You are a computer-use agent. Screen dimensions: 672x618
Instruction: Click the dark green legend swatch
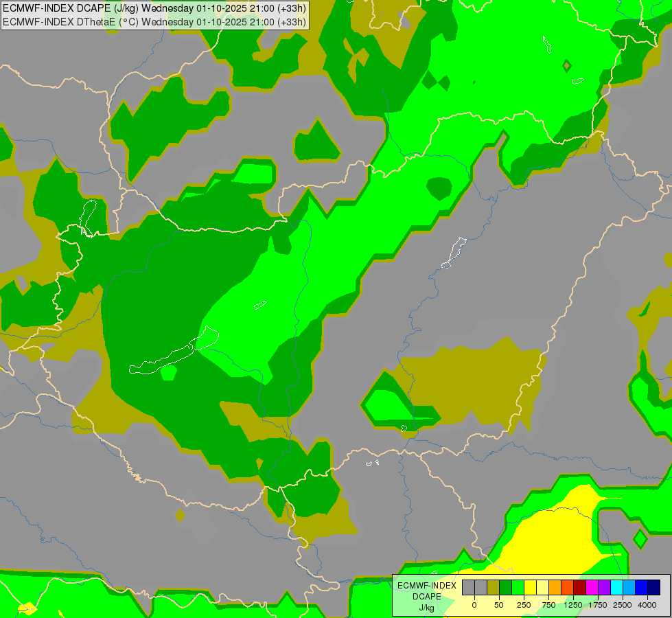point(505,587)
